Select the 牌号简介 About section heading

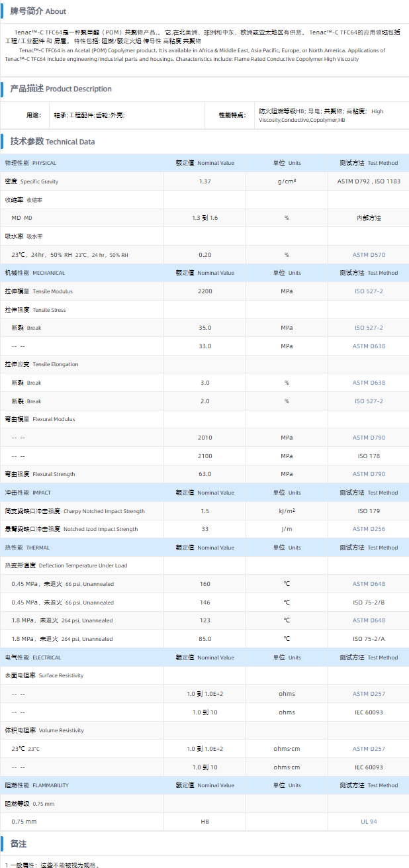(38, 11)
